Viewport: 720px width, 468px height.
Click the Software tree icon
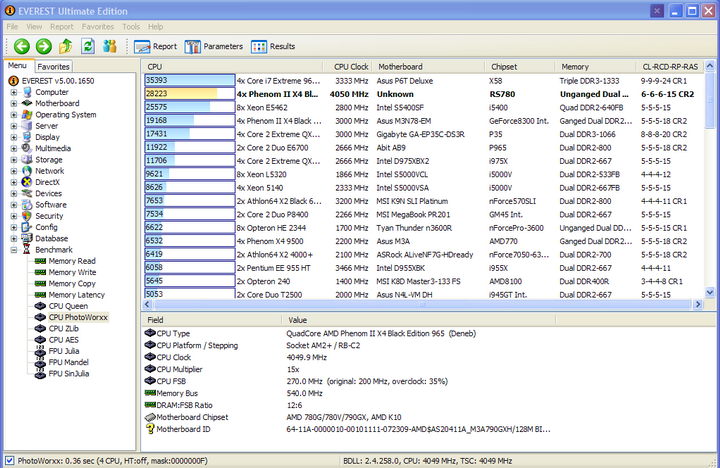pyautogui.click(x=27, y=204)
